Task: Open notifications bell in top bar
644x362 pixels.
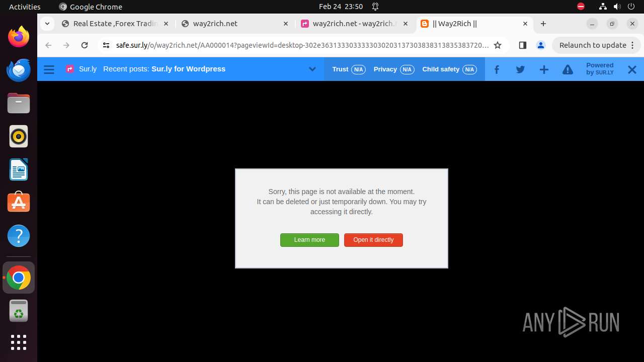Action: 375,7
